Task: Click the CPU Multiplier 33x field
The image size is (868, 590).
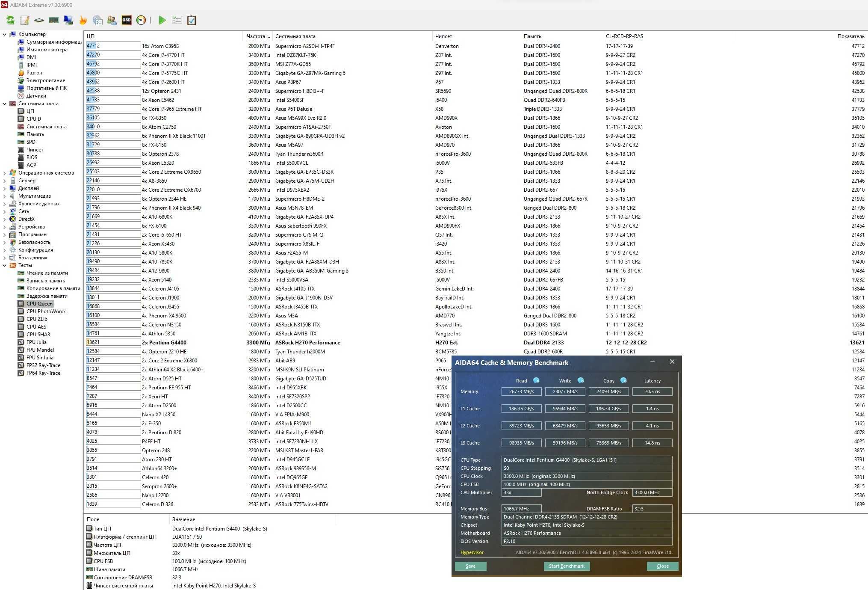Action: (521, 492)
